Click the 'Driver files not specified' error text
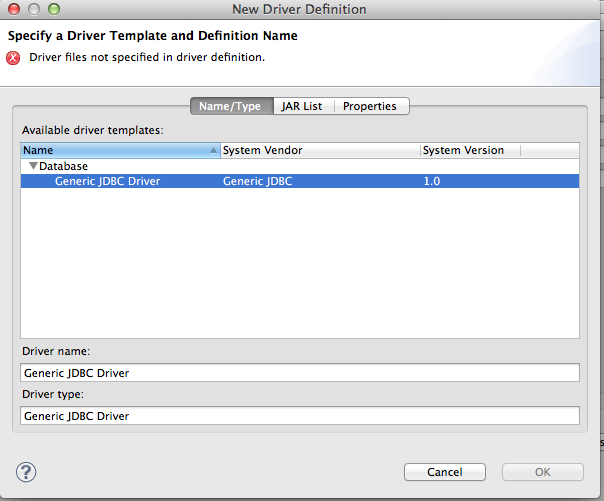This screenshot has height=501, width=604. click(x=147, y=57)
